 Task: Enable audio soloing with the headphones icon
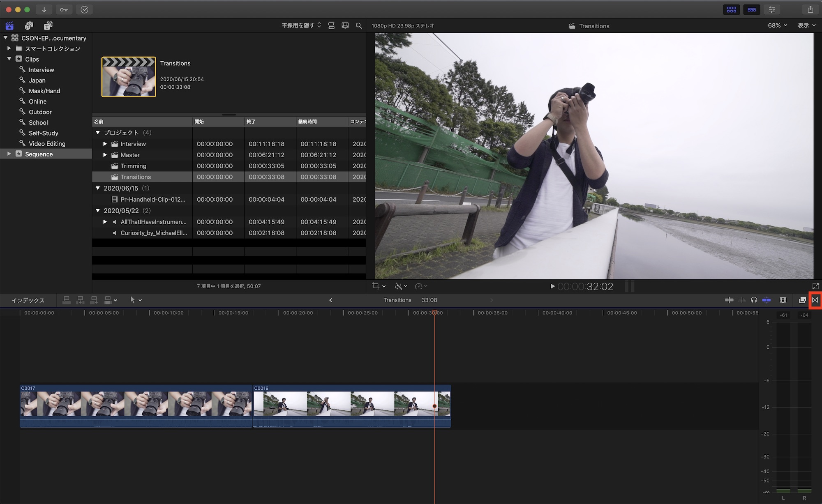pyautogui.click(x=754, y=300)
